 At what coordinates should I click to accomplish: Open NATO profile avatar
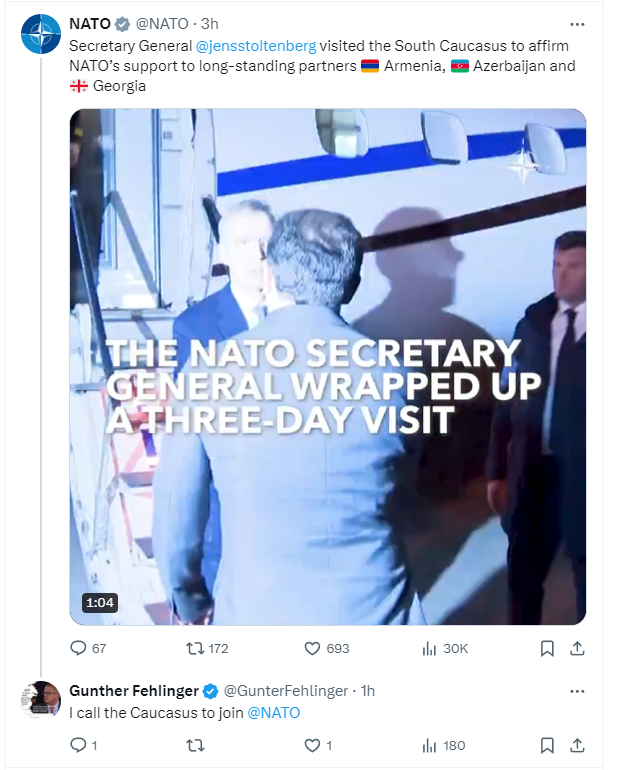tap(41, 34)
